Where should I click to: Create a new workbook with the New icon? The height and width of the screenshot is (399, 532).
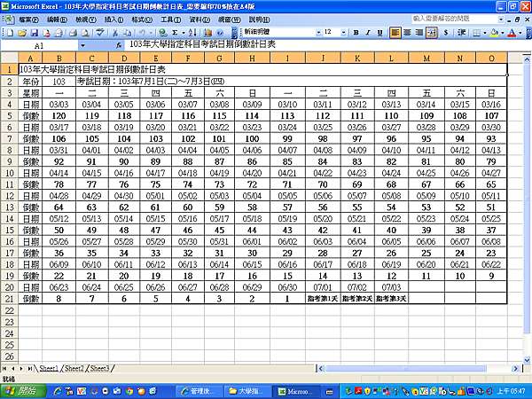point(11,33)
